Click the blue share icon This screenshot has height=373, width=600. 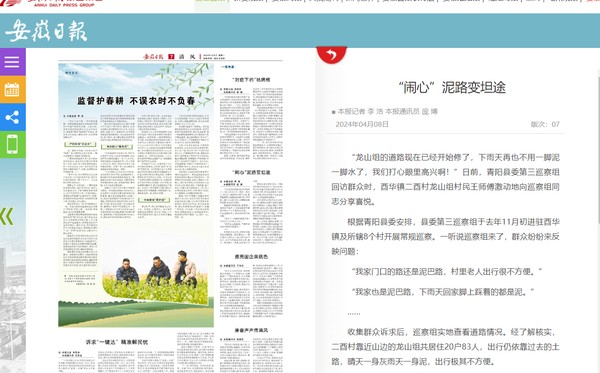pos(12,117)
